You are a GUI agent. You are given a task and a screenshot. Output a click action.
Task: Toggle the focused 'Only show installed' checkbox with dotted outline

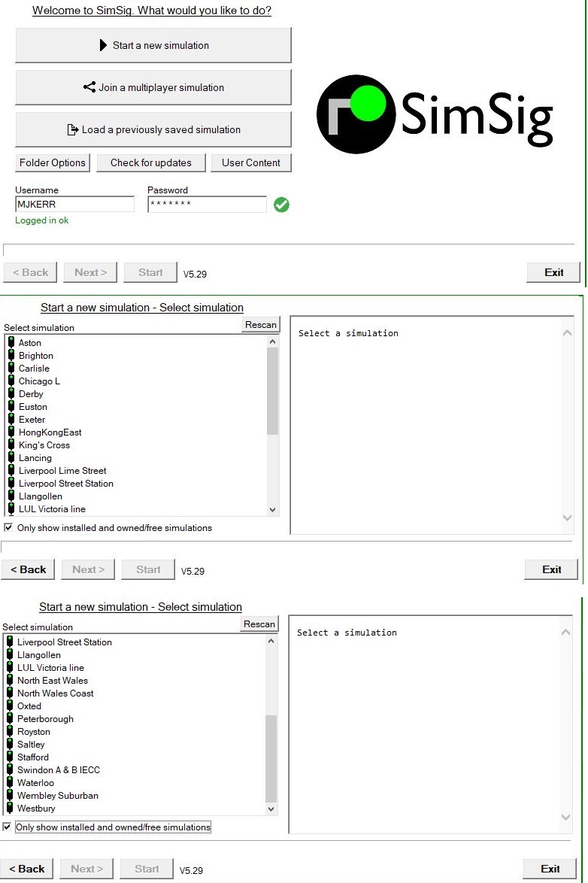point(7,827)
